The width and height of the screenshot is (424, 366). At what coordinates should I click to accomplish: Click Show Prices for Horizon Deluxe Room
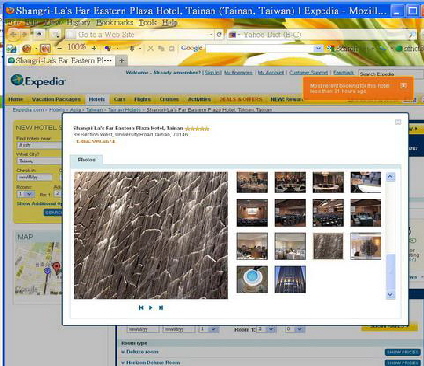pyautogui.click(x=402, y=363)
